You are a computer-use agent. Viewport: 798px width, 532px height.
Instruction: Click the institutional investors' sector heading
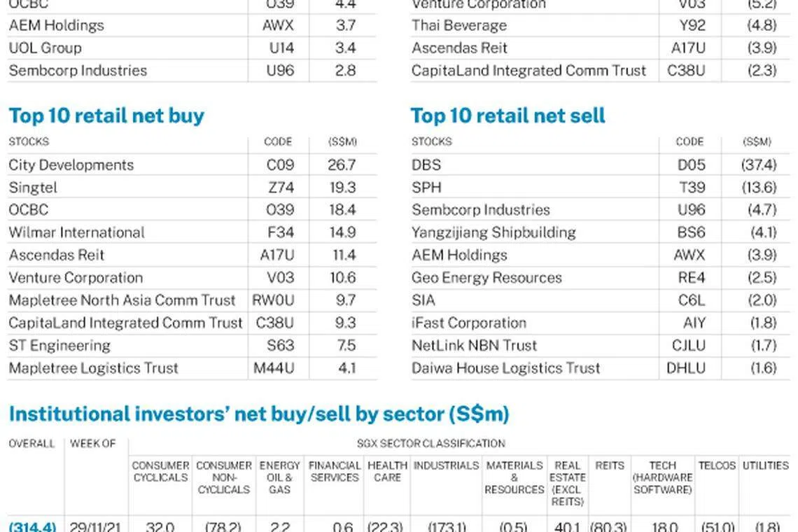(258, 414)
